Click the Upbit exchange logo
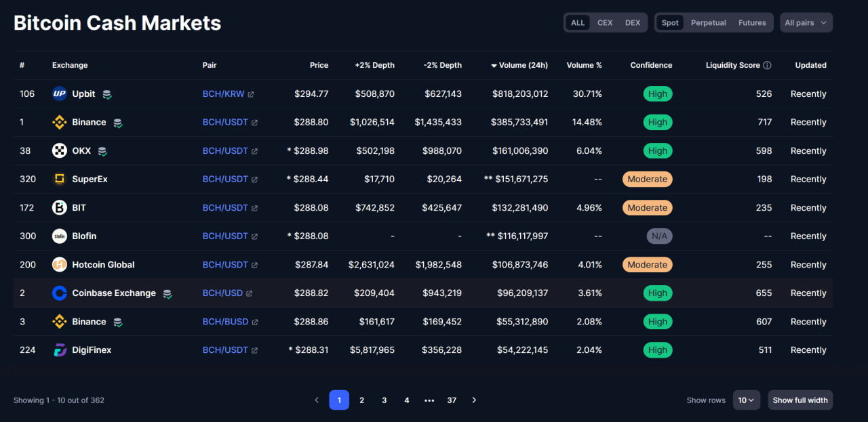This screenshot has width=868, height=422. [x=60, y=94]
